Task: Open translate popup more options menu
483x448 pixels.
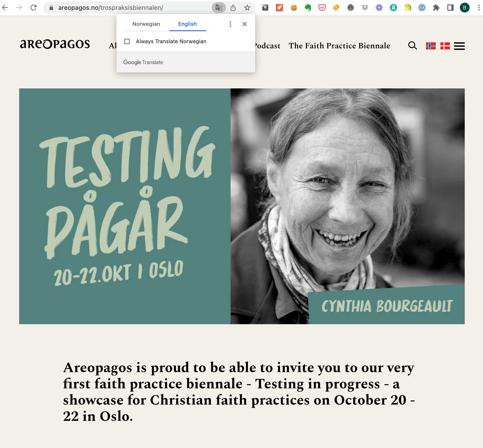Action: (230, 24)
